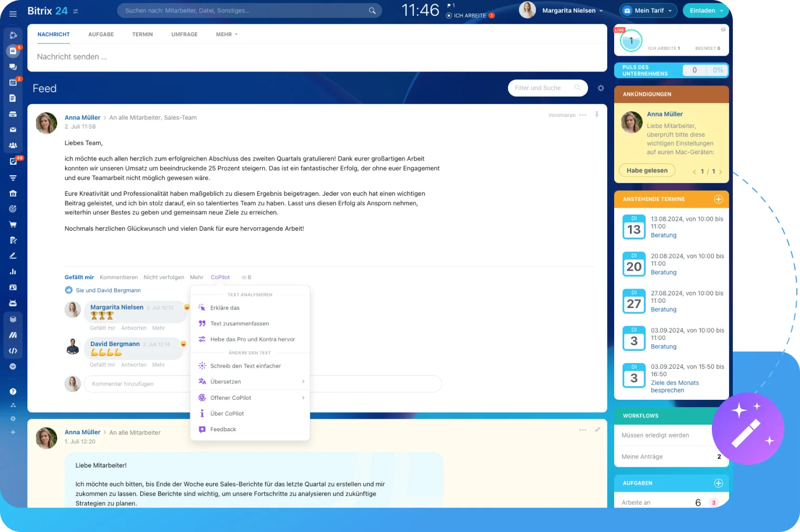Pin Anna Müller's first post
The width and height of the screenshot is (800, 532).
(597, 115)
